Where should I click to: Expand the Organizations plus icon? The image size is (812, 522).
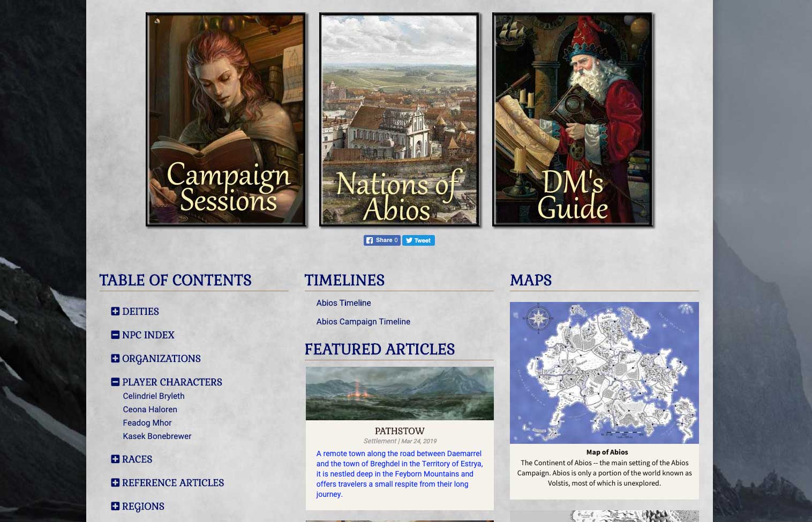point(115,358)
